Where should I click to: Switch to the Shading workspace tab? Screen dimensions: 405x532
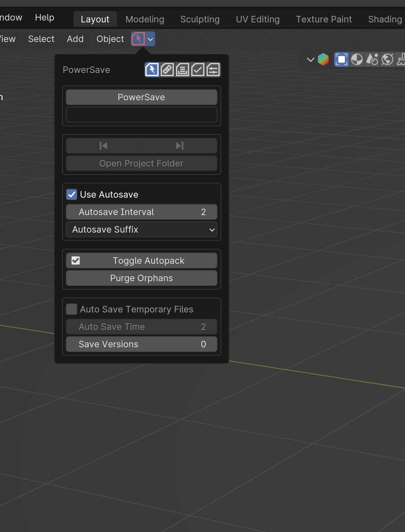[x=385, y=19]
